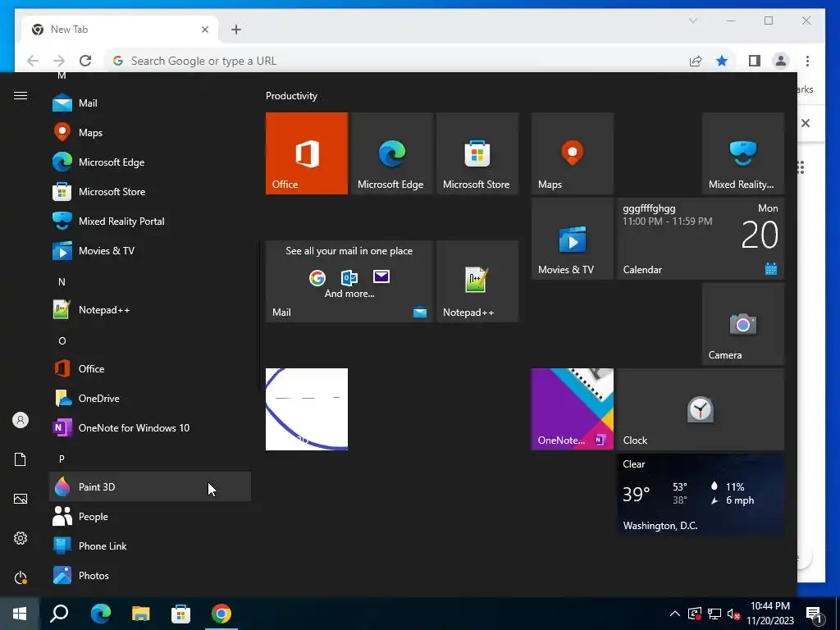The width and height of the screenshot is (840, 630).
Task: Launch Phone Link from app list
Action: pos(149,546)
